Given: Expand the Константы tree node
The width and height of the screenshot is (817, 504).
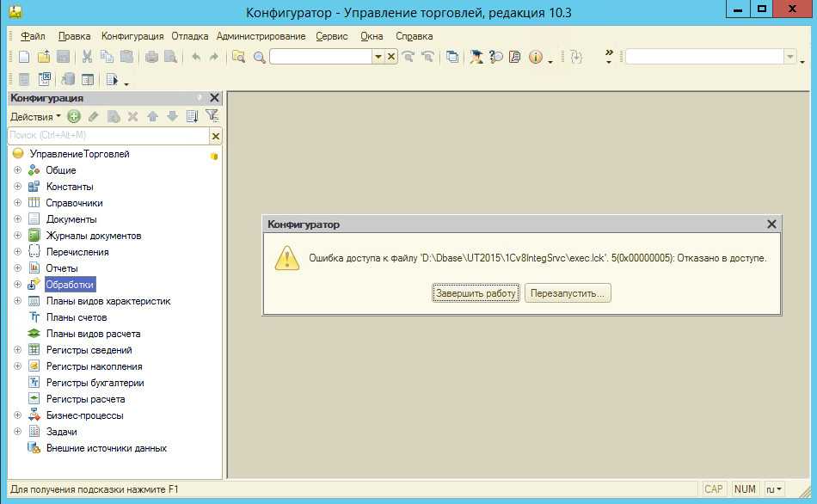Looking at the screenshot, I should tap(17, 186).
